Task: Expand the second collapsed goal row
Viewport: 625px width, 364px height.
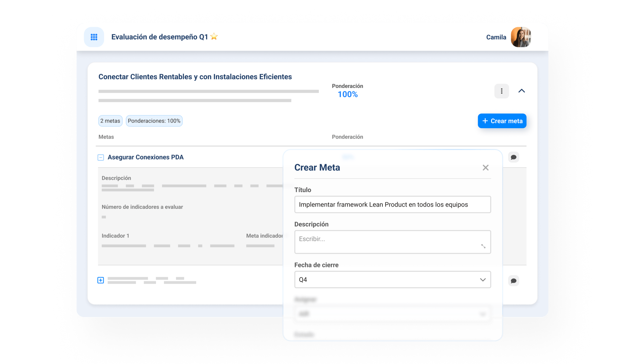Action: 101,280
